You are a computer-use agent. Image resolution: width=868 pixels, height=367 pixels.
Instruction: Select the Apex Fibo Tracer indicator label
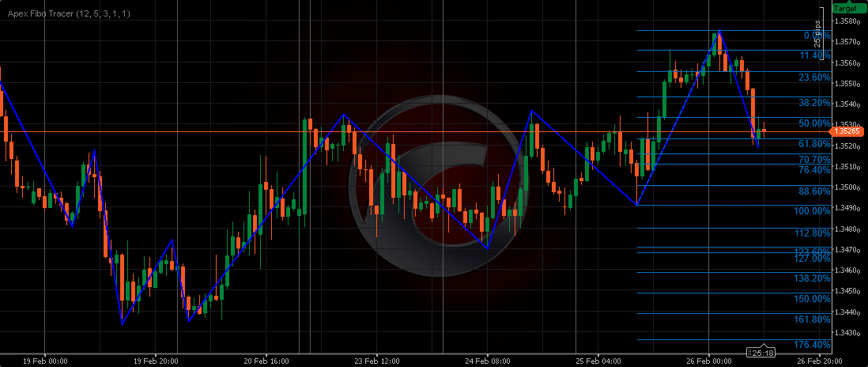(70, 14)
